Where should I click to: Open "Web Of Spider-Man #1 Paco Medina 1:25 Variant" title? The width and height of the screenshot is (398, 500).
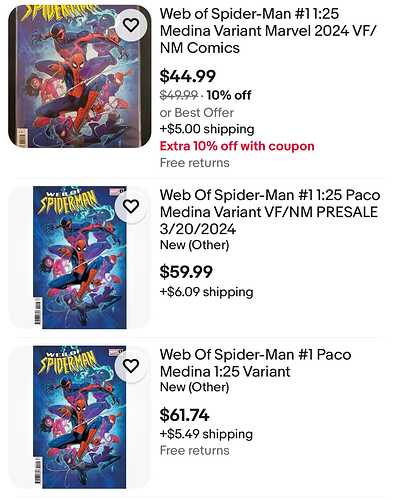click(255, 363)
